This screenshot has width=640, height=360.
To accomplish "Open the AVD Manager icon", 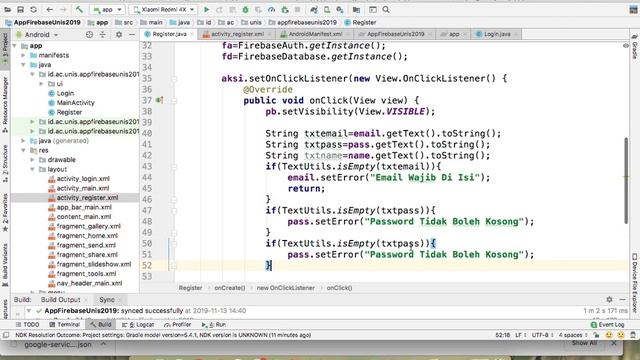I will (x=327, y=9).
